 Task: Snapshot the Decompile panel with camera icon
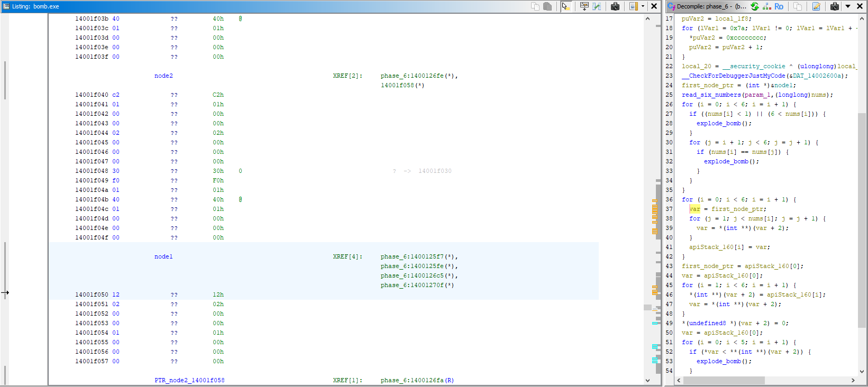[835, 6]
